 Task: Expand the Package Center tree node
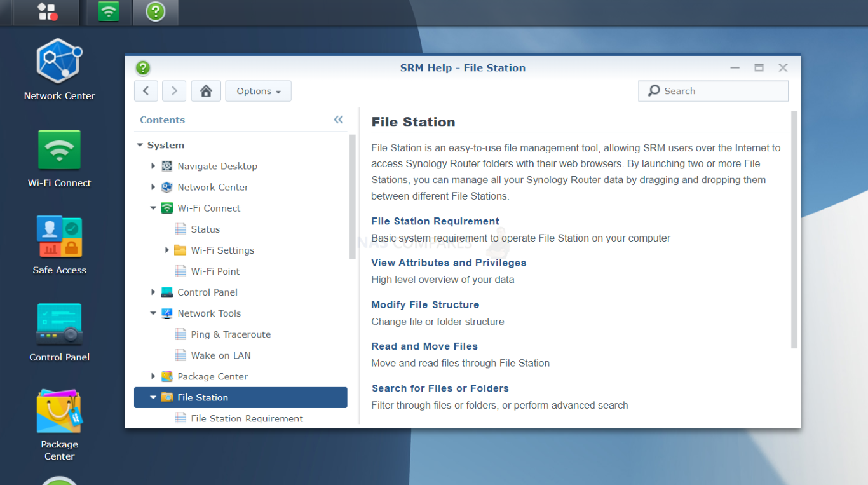click(x=153, y=376)
